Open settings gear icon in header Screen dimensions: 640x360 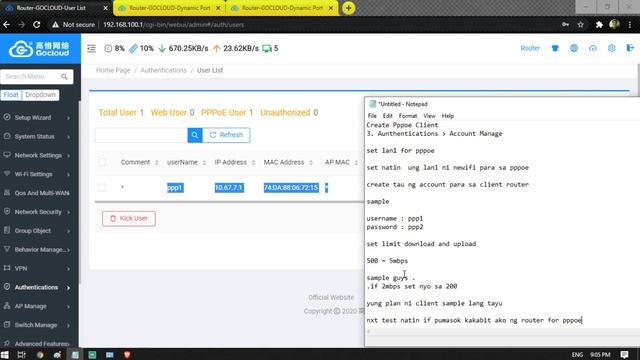[x=611, y=48]
